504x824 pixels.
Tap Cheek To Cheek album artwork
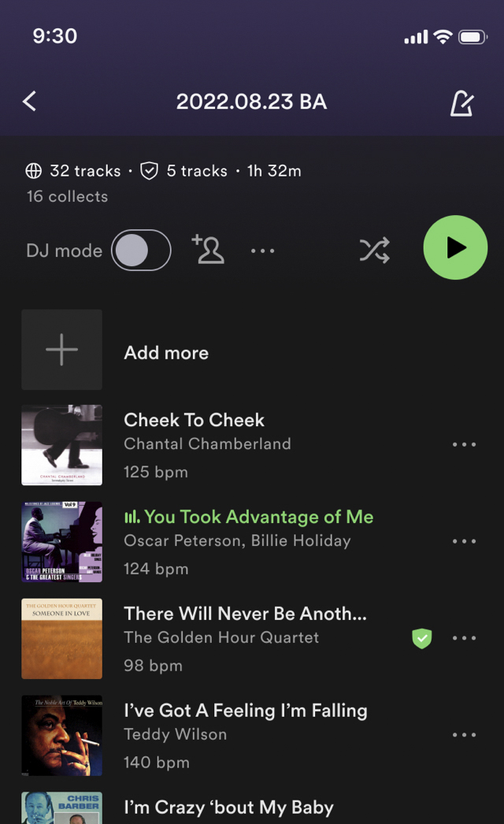(62, 445)
